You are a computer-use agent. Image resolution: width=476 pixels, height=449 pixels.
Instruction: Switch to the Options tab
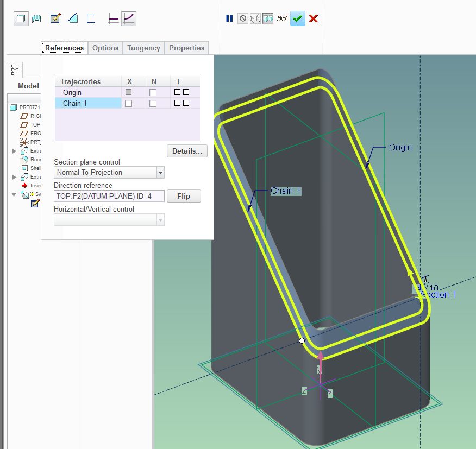click(105, 48)
